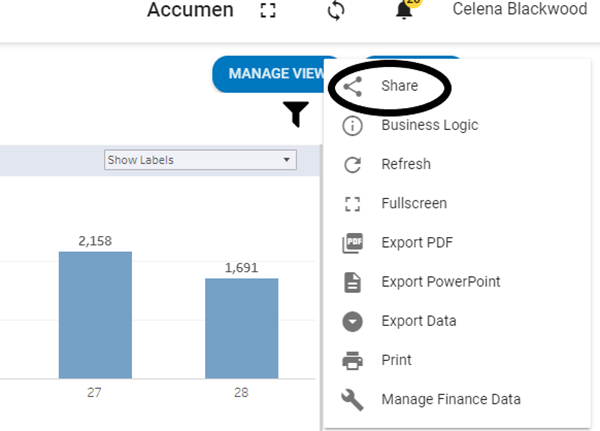Viewport: 600px width, 431px height.
Task: Click the Print printer icon
Action: point(351,360)
